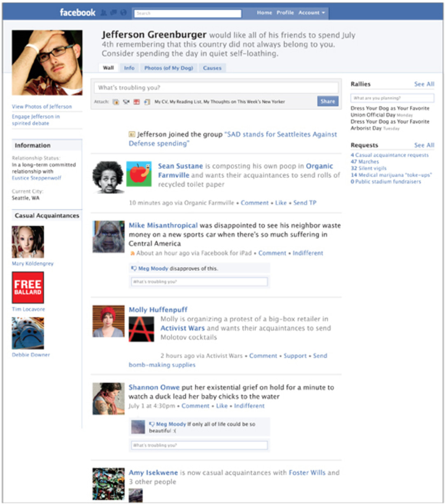
Task: Attach an event using the red calendar icon
Action: [136, 102]
